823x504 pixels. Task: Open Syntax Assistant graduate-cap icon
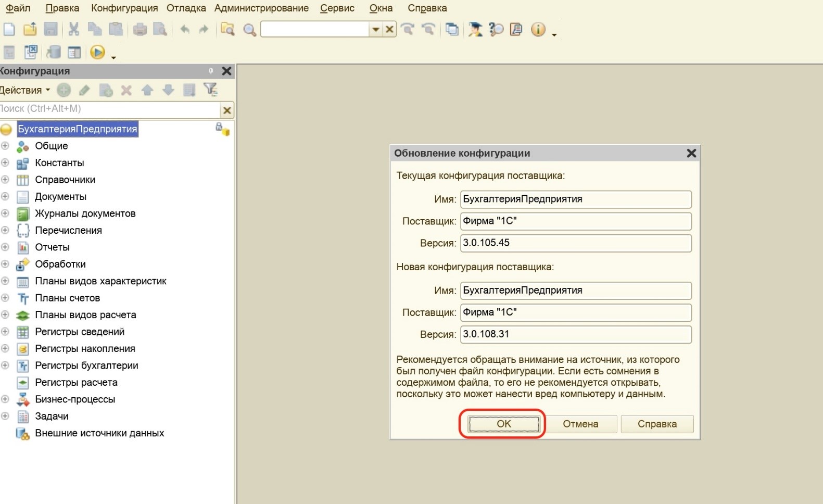[x=475, y=29]
